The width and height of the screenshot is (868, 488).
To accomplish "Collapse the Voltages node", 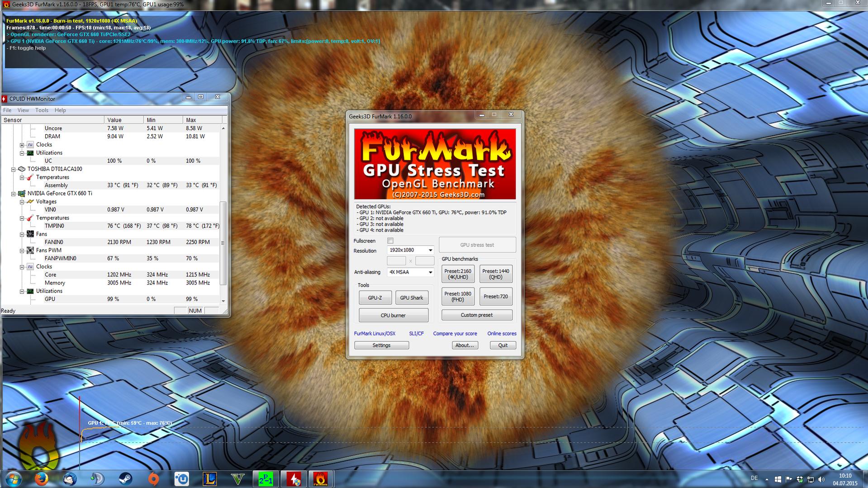I will click(22, 202).
